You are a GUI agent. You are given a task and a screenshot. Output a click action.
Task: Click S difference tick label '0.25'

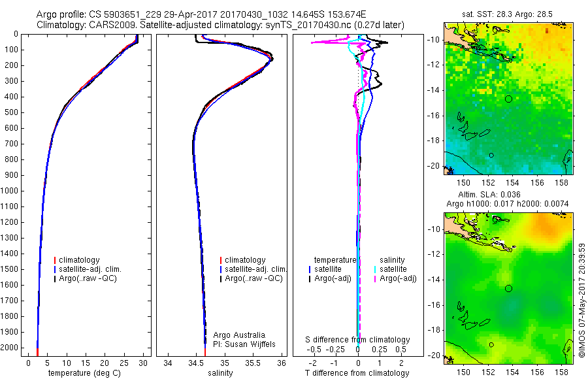(x=380, y=350)
